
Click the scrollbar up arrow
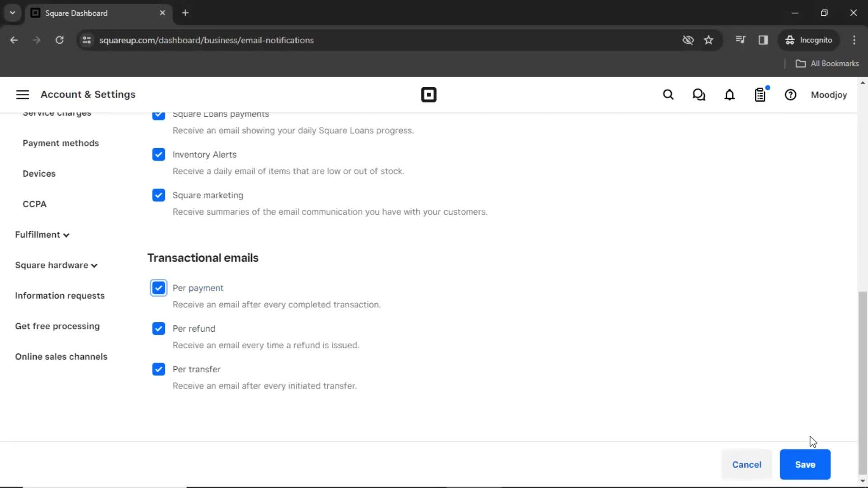pos(863,83)
